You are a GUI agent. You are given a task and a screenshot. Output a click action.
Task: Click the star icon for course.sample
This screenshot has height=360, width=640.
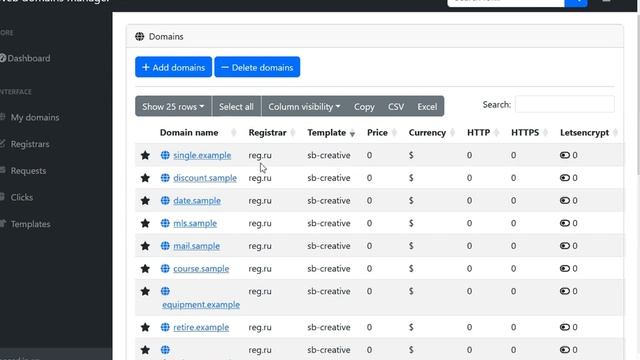click(x=145, y=269)
